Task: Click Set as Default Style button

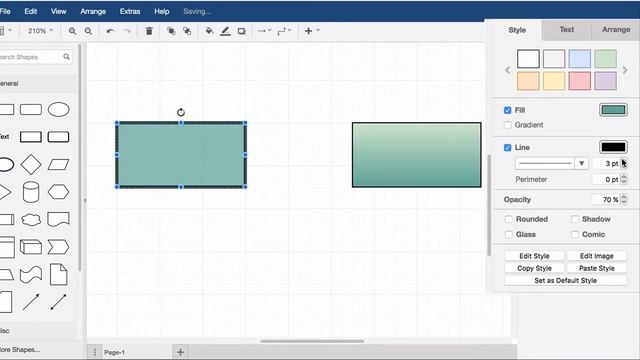Action: [566, 280]
